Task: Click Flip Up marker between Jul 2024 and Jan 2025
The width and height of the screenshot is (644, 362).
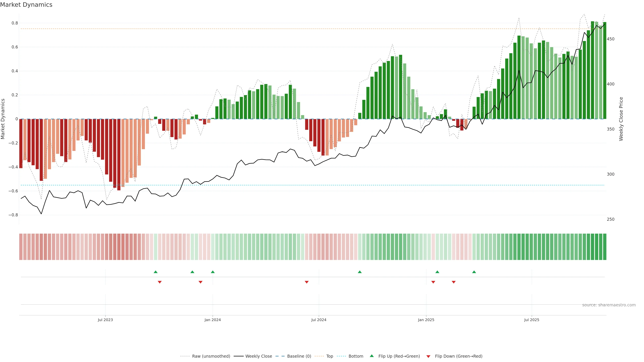Action: (360, 272)
